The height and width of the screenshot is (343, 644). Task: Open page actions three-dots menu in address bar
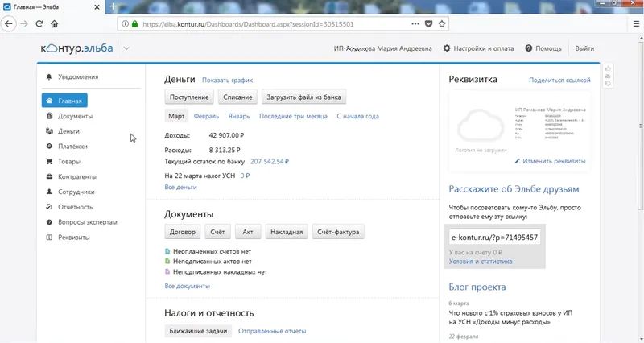pyautogui.click(x=415, y=24)
